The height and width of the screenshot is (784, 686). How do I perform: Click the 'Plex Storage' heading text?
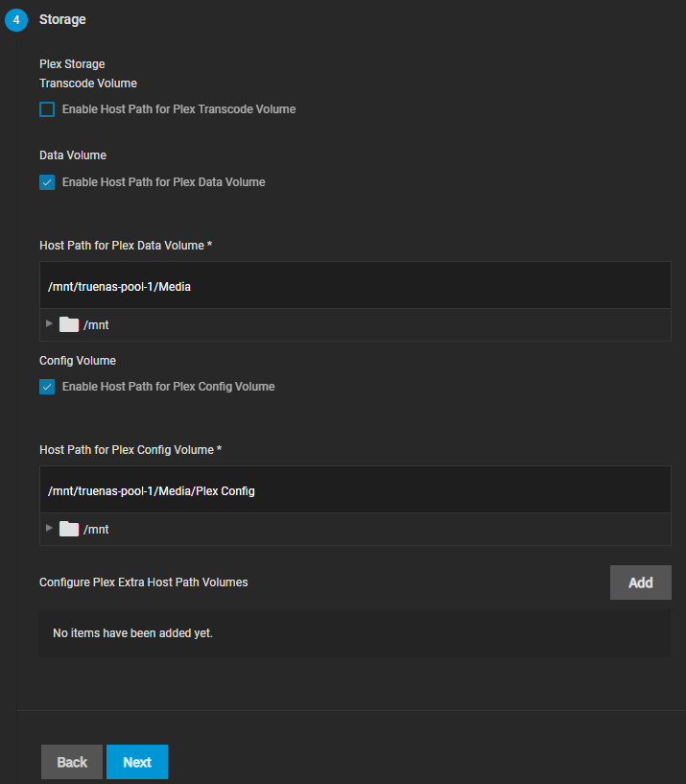(x=72, y=64)
